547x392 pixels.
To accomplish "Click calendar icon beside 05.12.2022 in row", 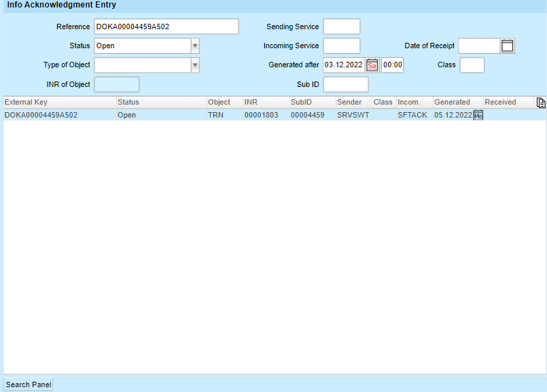I will click(x=478, y=115).
